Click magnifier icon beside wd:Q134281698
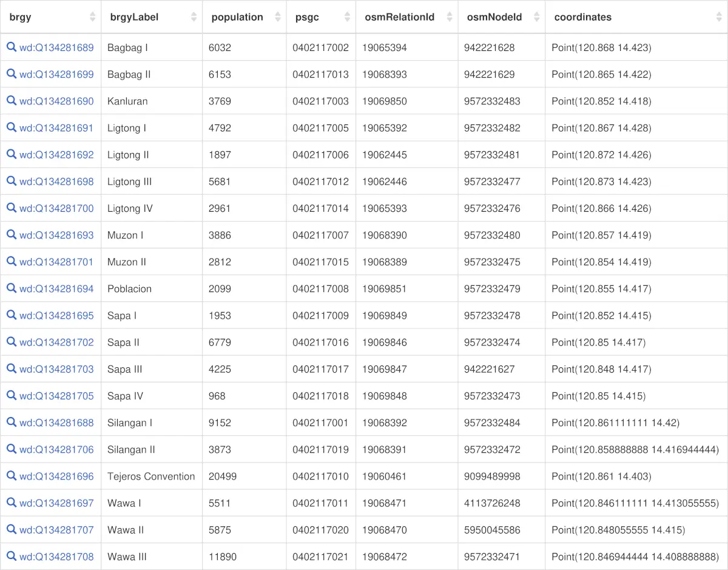728x570 pixels. tap(12, 180)
